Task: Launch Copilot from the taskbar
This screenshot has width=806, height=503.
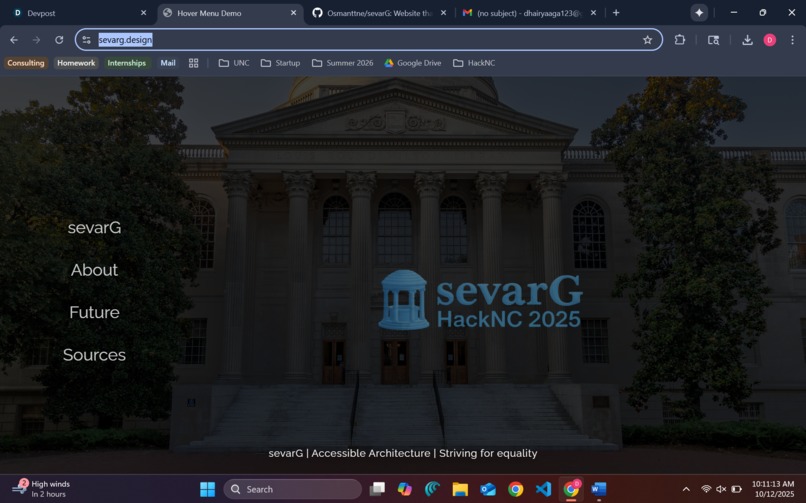Action: (x=405, y=489)
